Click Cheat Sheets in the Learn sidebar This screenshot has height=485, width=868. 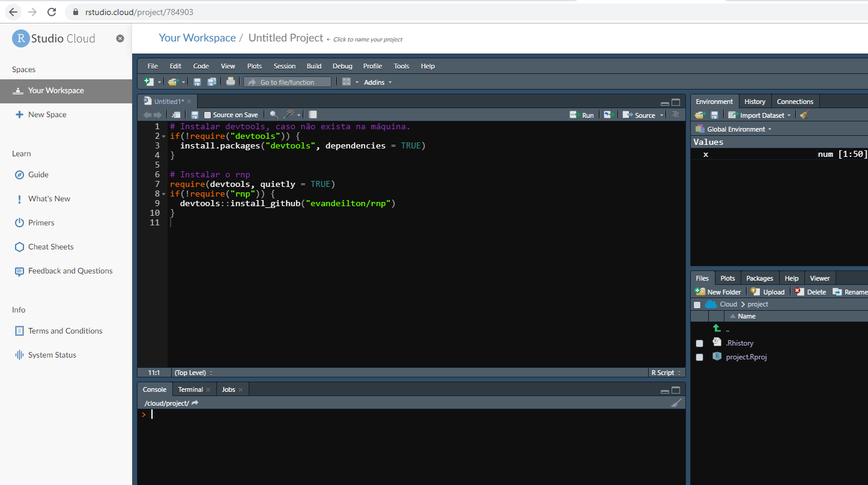(x=50, y=247)
